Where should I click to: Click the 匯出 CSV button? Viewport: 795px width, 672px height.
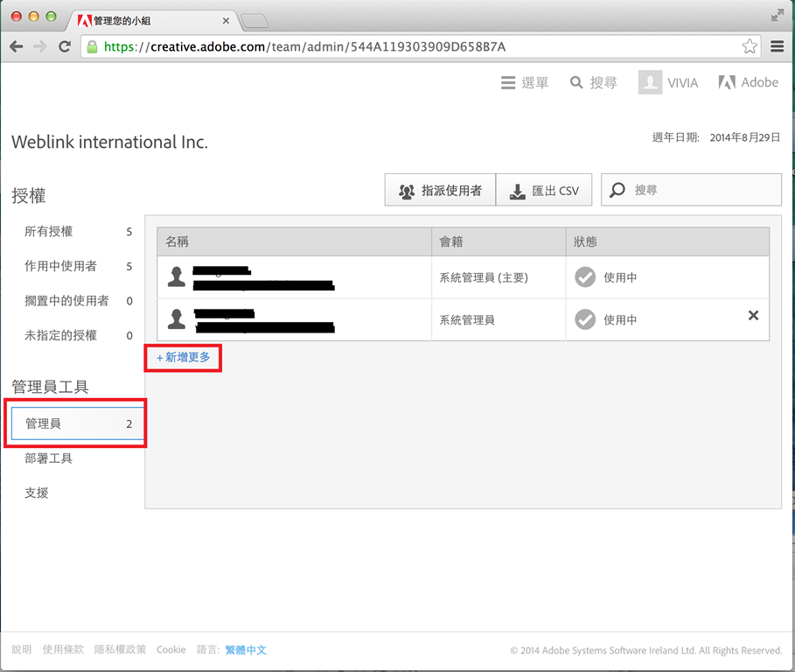pyautogui.click(x=544, y=190)
